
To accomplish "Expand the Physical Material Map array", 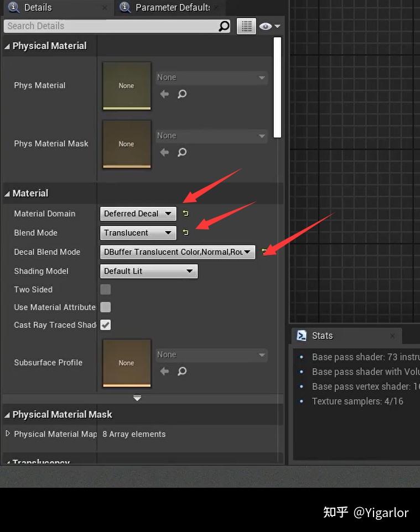I will point(8,433).
